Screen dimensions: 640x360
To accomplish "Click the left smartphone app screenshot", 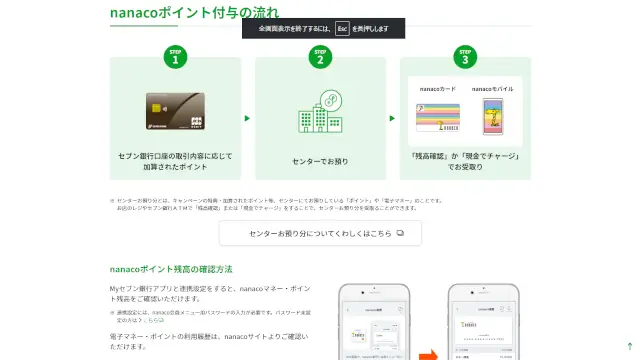I will coord(374,322).
